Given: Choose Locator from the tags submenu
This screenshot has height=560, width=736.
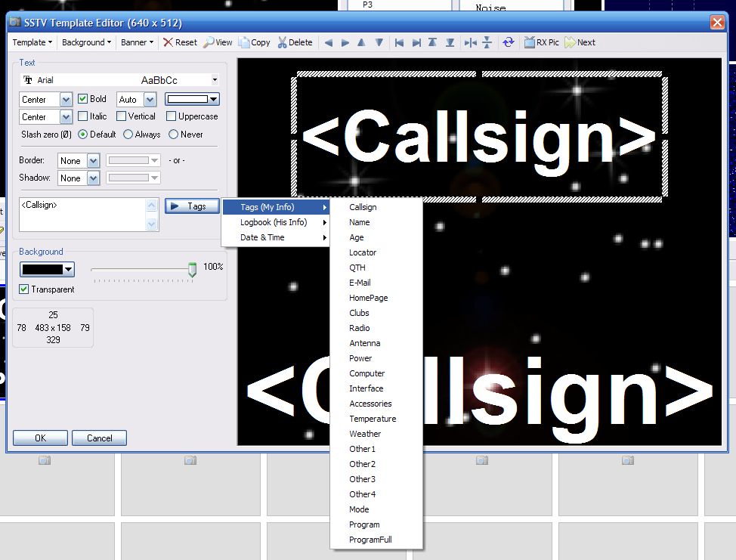Looking at the screenshot, I should (363, 252).
